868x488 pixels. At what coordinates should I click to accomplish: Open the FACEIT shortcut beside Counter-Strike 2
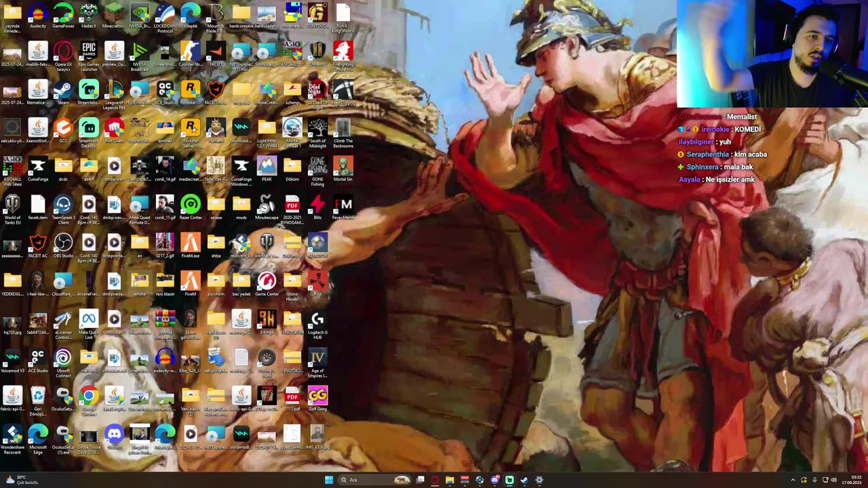tap(216, 54)
